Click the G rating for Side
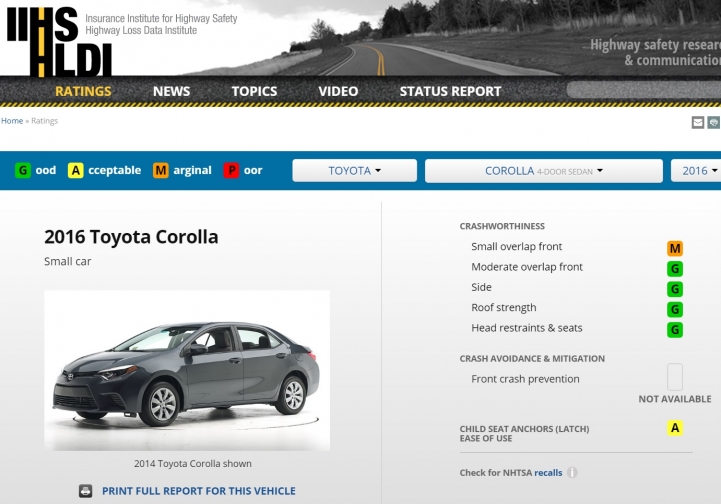 tap(675, 289)
